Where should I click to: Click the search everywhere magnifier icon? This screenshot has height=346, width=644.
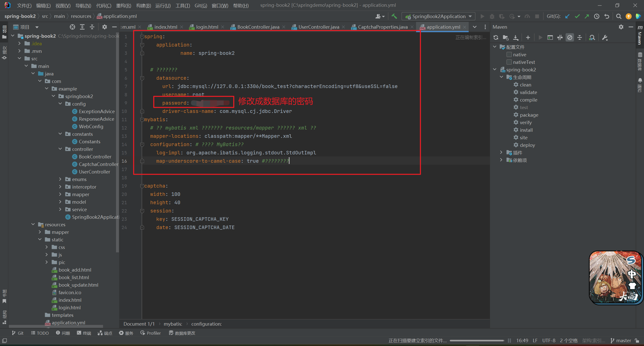coord(619,16)
